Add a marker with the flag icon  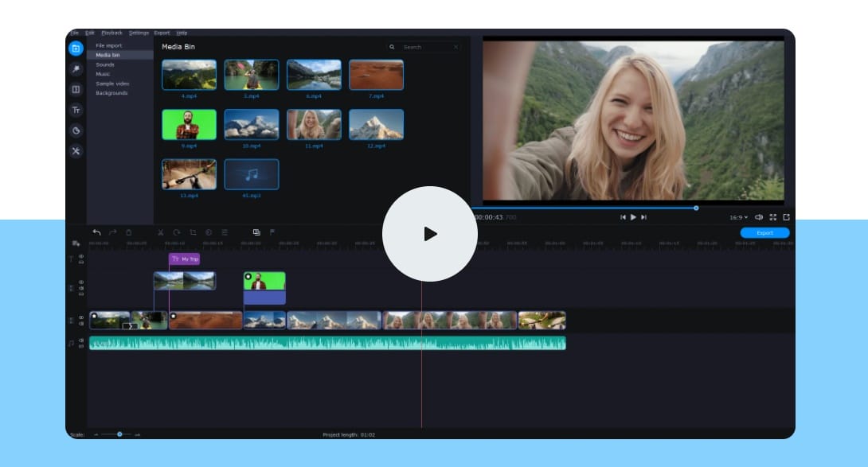click(272, 232)
